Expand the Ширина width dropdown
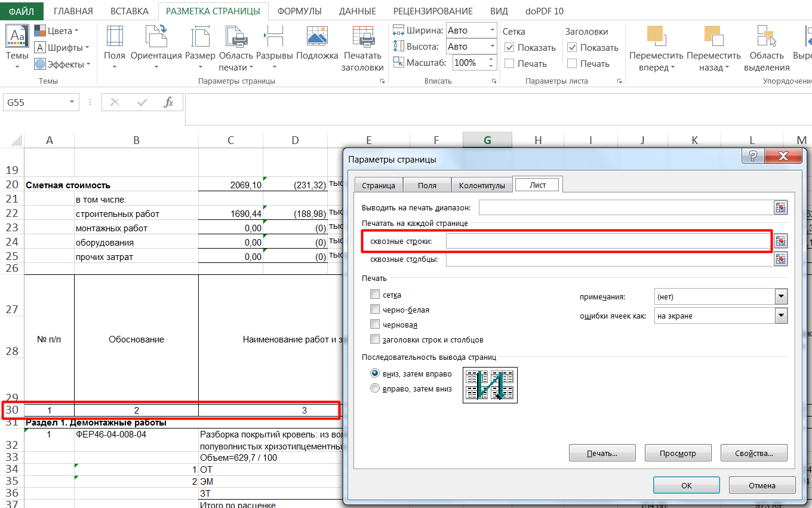Viewport: 812px width, 508px height. coord(492,30)
